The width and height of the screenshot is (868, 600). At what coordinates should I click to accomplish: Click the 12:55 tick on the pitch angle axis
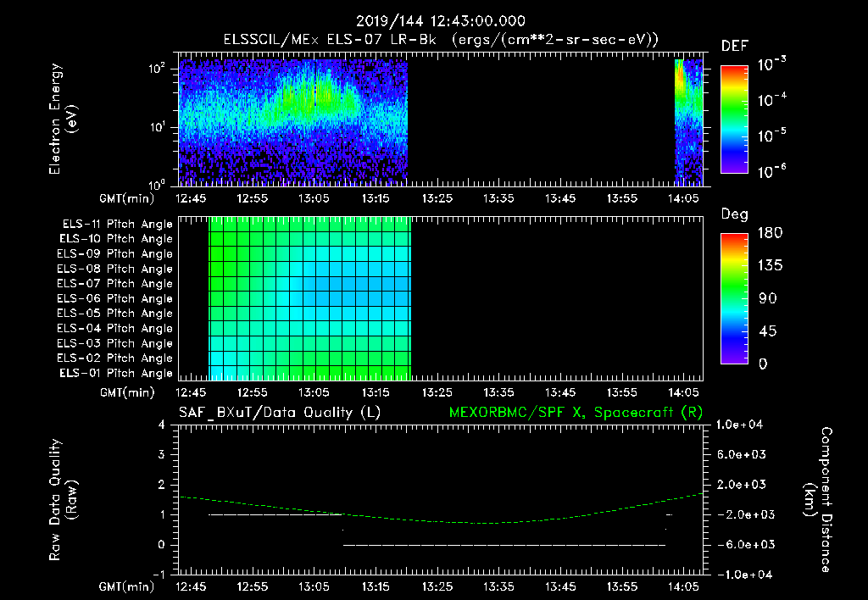pyautogui.click(x=253, y=392)
